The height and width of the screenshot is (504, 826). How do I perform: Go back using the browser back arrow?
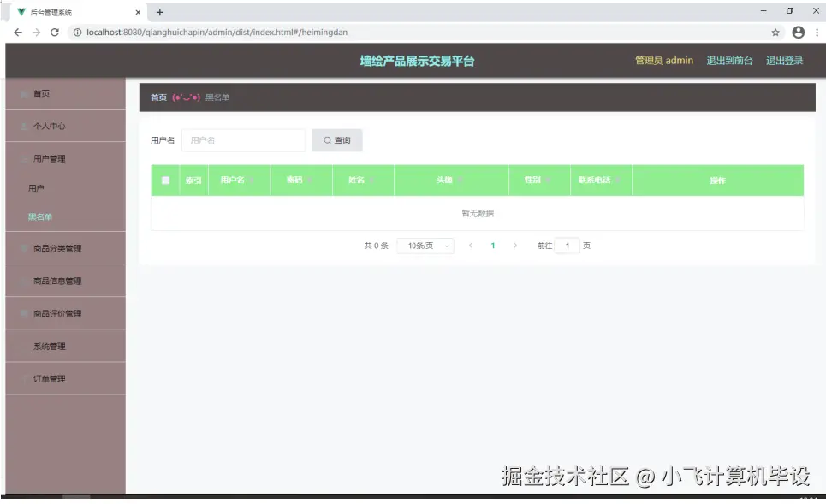tap(18, 33)
